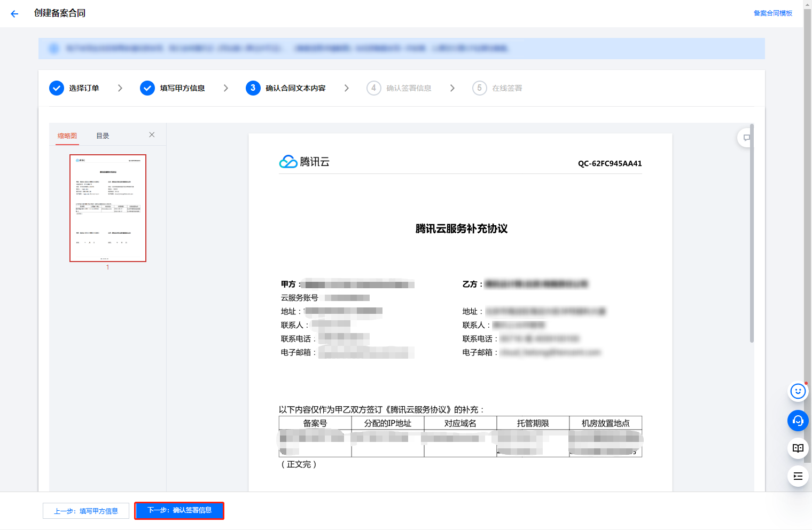Click step 4 确认签署信息
The height and width of the screenshot is (530, 812).
click(399, 88)
